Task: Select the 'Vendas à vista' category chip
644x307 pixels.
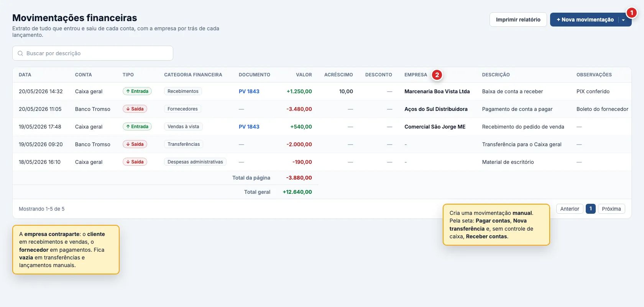Action: 183,127
